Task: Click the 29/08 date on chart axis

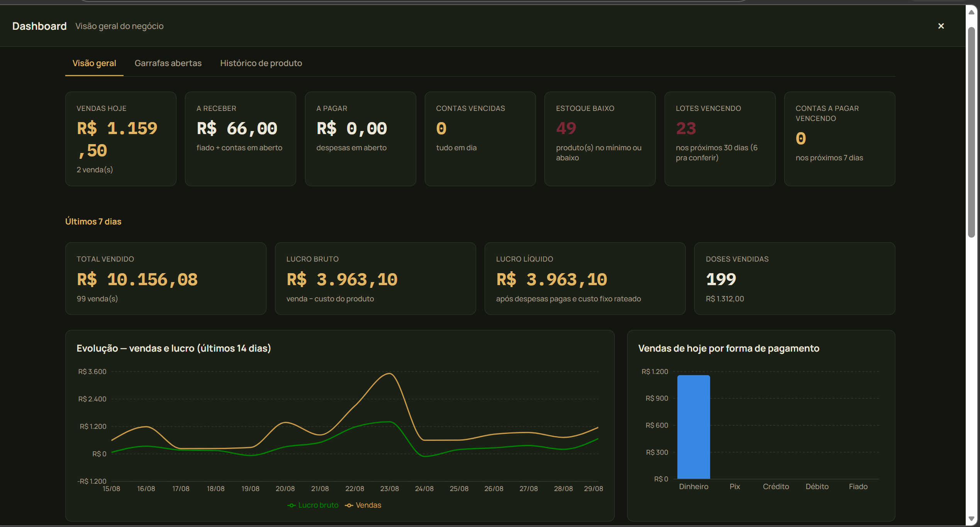Action: click(593, 489)
